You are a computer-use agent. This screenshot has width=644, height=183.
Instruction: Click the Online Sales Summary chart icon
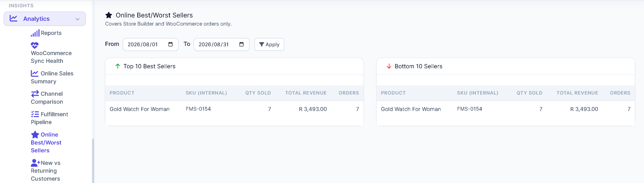point(35,73)
